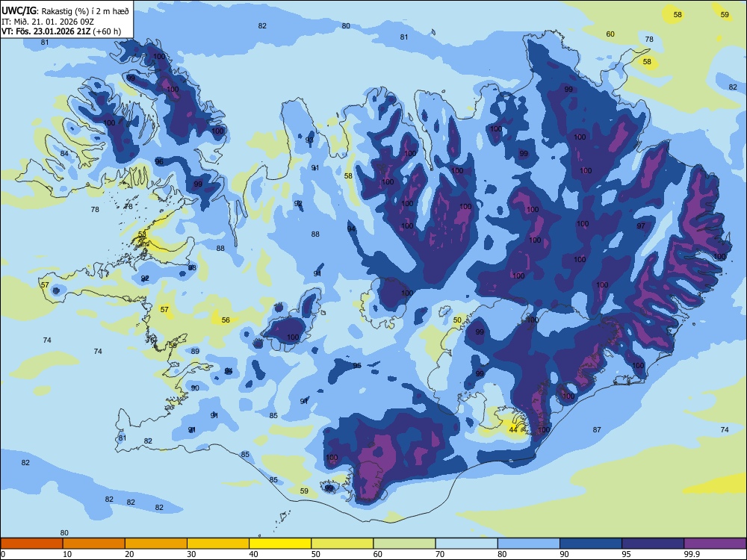Screen dimensions: 747x560
Task: Click the dark orange 0–10 legend swatch
Action: click(31, 544)
